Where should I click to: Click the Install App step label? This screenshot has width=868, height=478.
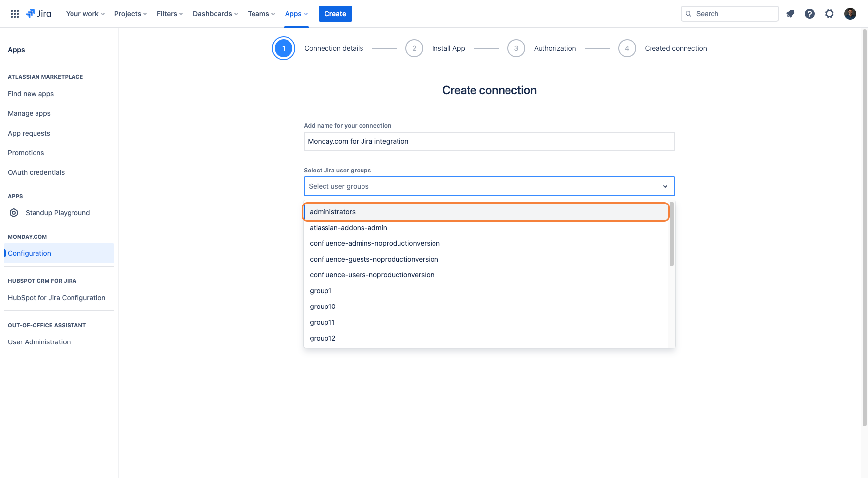point(448,48)
